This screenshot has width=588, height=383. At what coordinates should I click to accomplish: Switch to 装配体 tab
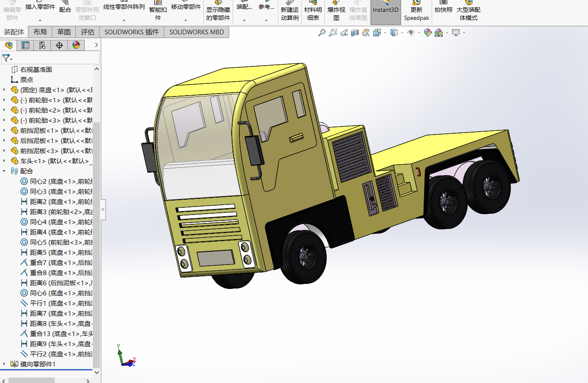click(14, 32)
